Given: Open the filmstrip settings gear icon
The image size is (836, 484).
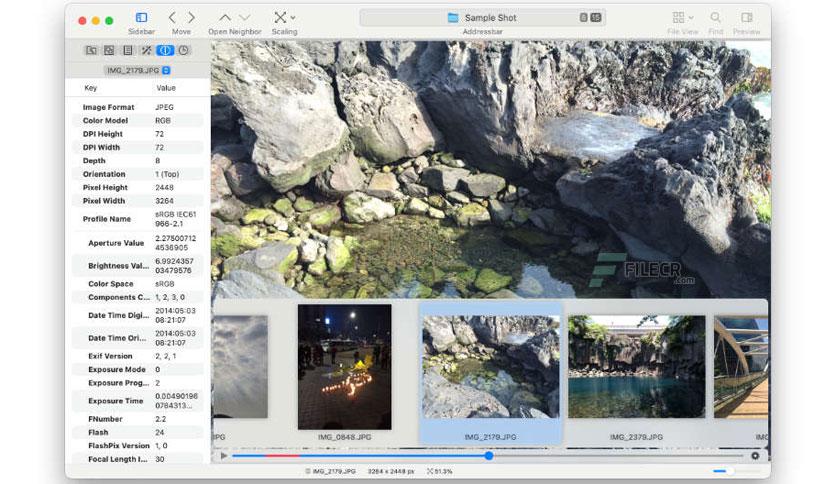Looking at the screenshot, I should tap(755, 456).
